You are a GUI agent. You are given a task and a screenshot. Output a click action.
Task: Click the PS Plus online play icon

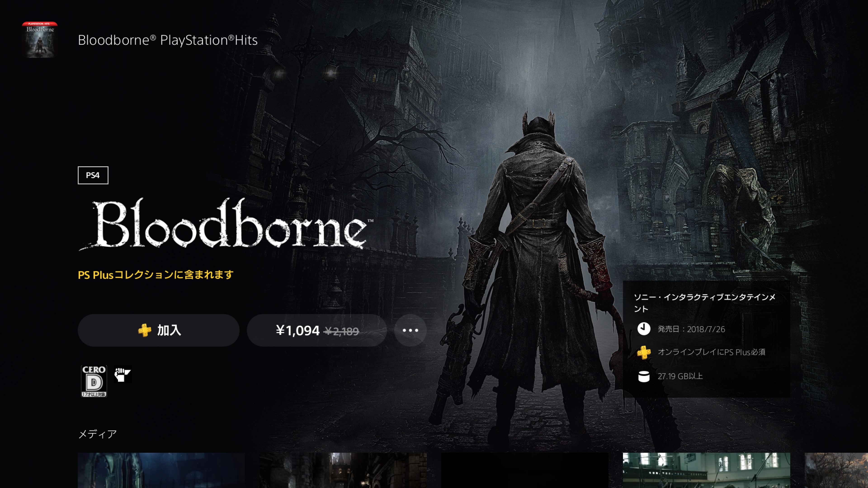coord(644,352)
